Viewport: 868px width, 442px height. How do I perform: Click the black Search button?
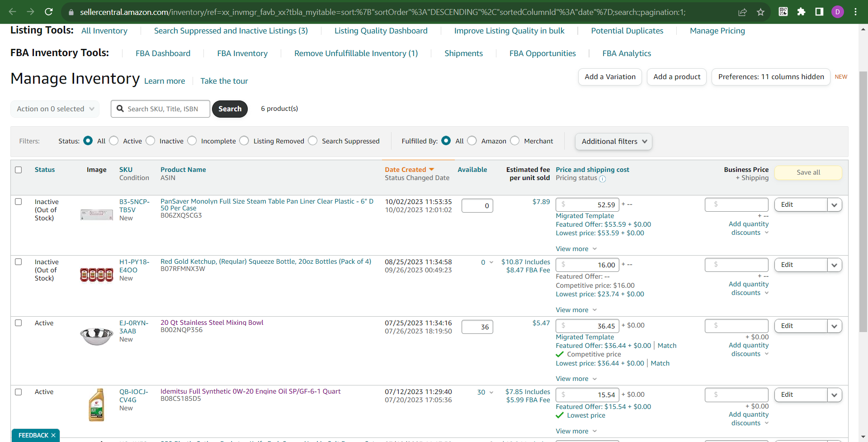pyautogui.click(x=230, y=109)
